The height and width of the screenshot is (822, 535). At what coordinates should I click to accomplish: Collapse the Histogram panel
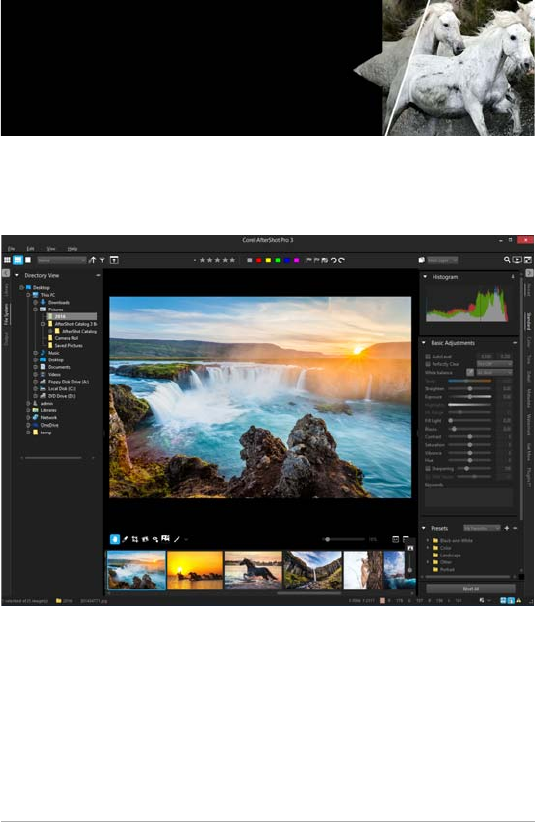425,277
